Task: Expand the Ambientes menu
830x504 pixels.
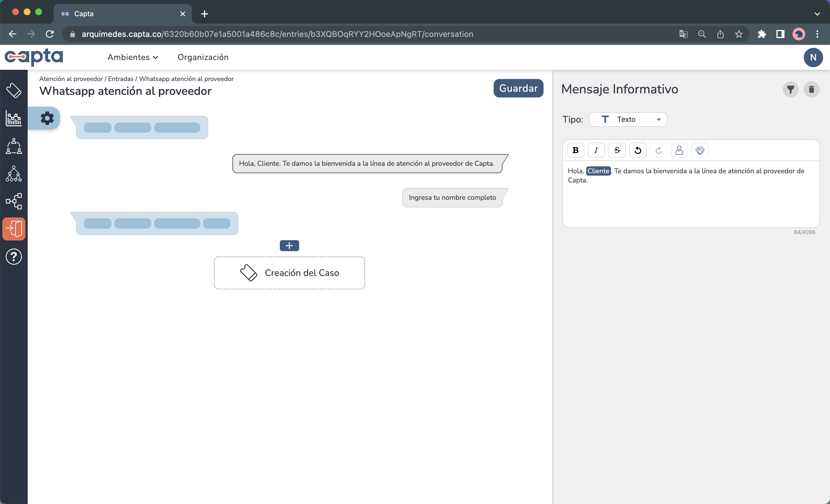Action: (x=133, y=57)
